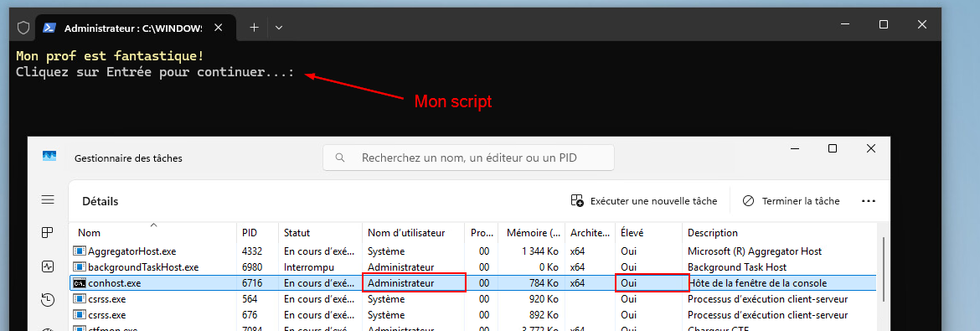Sort by the Architecture column header
The image size is (980, 331).
[590, 233]
